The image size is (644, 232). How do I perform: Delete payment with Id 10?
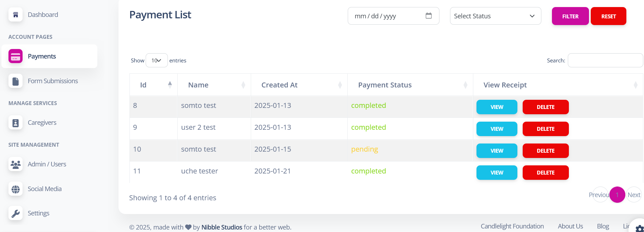tap(545, 151)
